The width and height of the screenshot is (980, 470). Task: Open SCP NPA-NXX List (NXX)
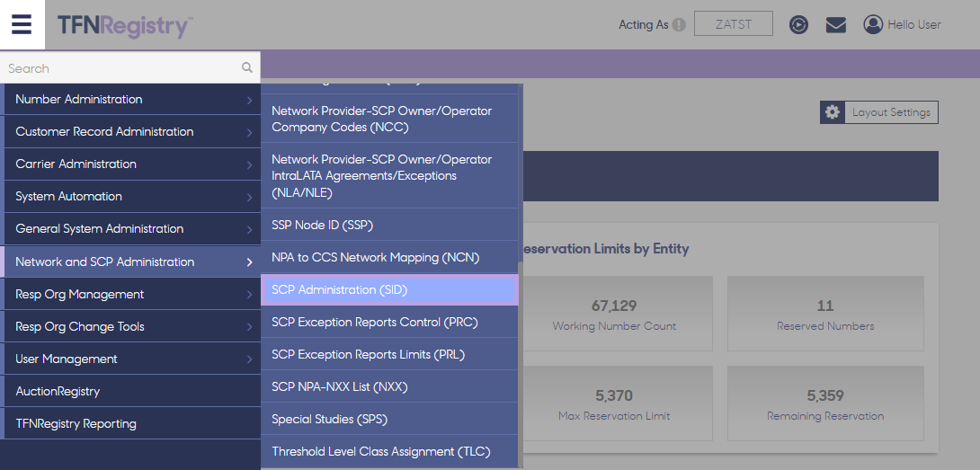coord(389,387)
